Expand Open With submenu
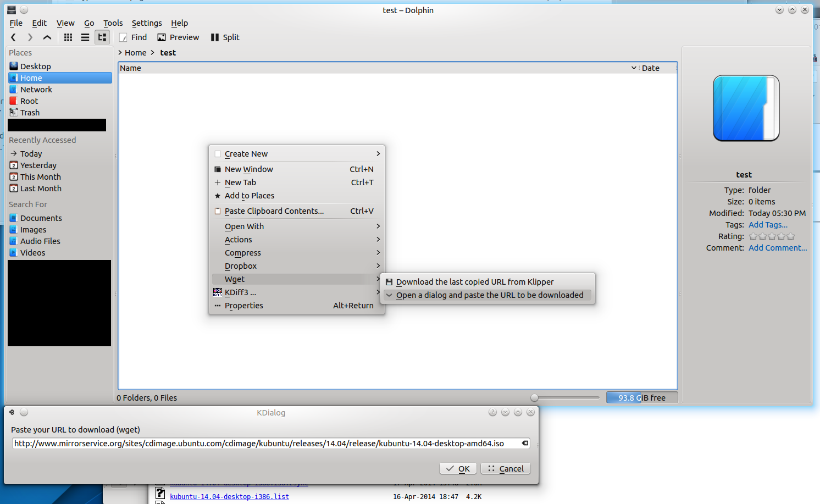Image resolution: width=820 pixels, height=504 pixels. coord(297,226)
